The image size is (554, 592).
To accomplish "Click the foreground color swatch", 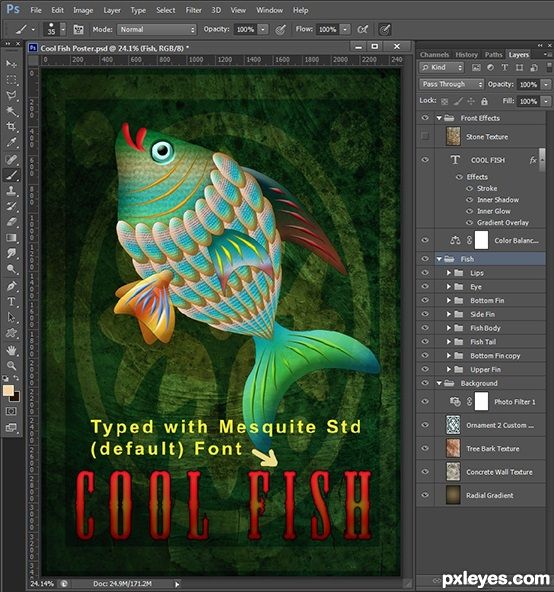I will point(8,390).
